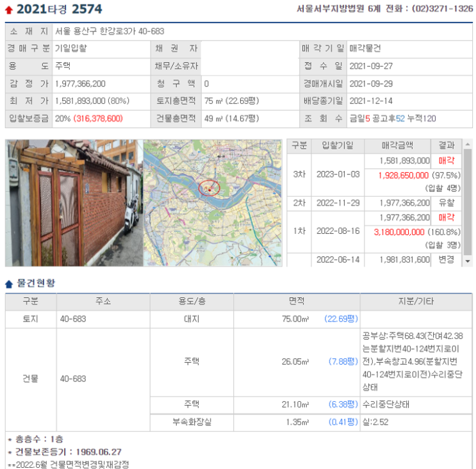
Task: Open the Han River location map thumbnail
Action: click(x=213, y=202)
